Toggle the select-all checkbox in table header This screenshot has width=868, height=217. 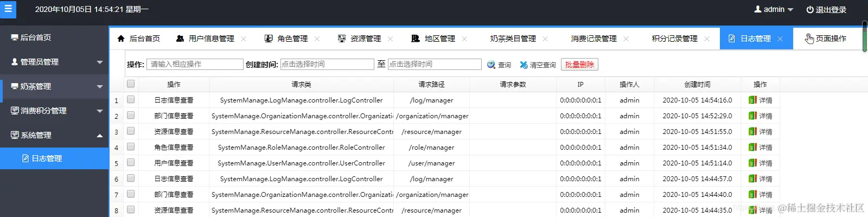coord(131,84)
